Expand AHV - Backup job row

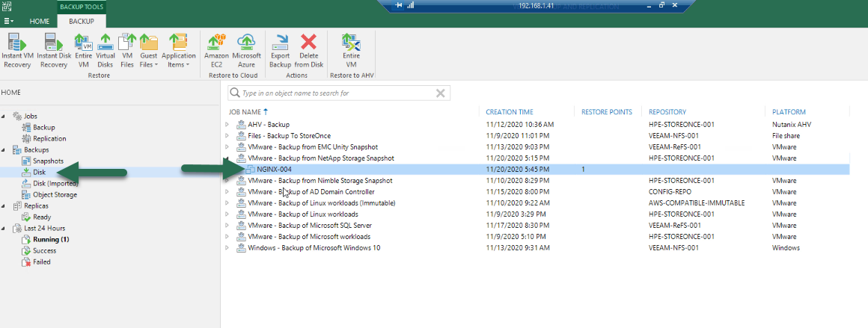tap(227, 125)
